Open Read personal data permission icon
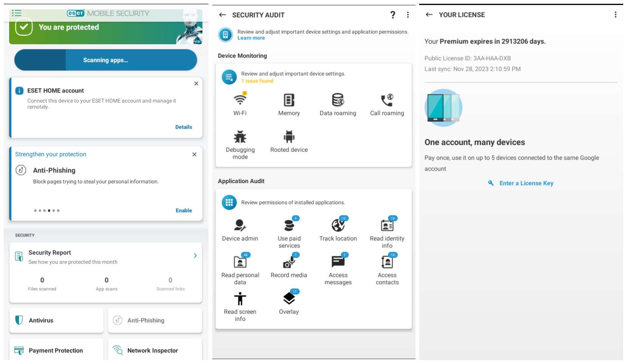The width and height of the screenshot is (627, 364). click(x=240, y=261)
